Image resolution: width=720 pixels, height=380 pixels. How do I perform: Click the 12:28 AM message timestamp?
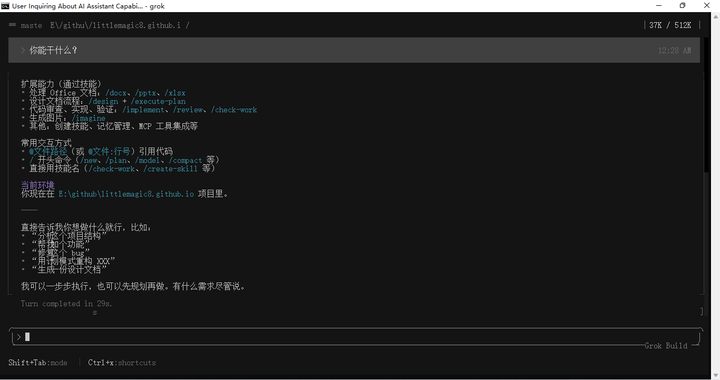674,50
